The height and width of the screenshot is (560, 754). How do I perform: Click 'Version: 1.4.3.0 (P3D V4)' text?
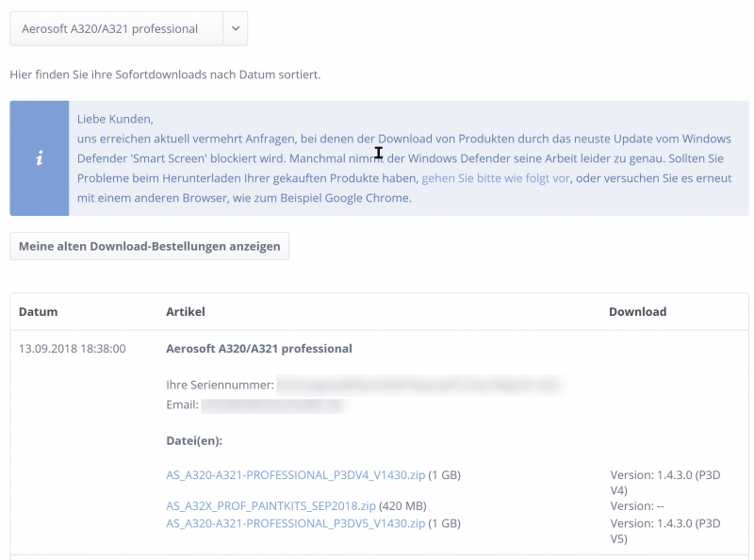click(665, 483)
